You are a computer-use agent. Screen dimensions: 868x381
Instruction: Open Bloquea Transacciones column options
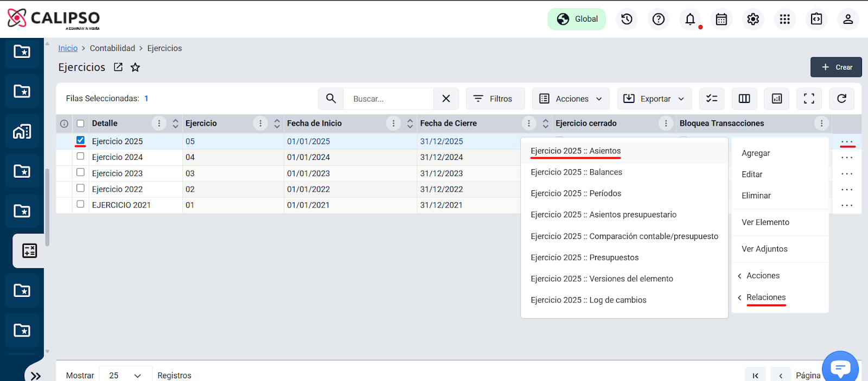[x=821, y=124]
